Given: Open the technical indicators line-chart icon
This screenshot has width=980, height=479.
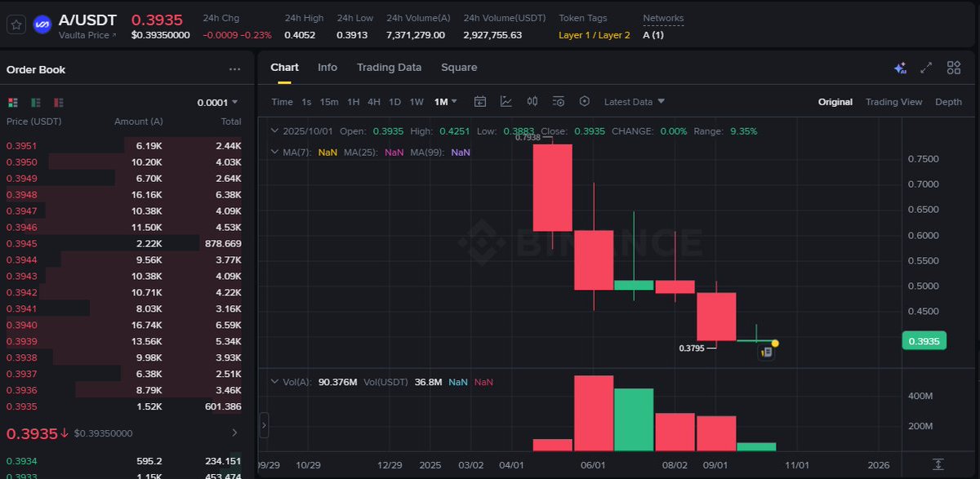Looking at the screenshot, I should tap(506, 102).
